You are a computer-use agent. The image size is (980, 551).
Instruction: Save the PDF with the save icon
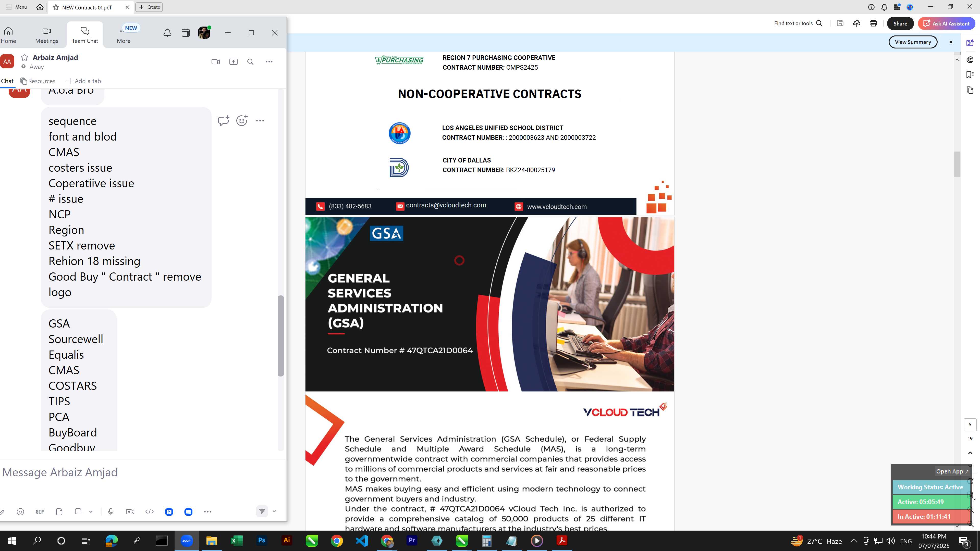click(840, 23)
